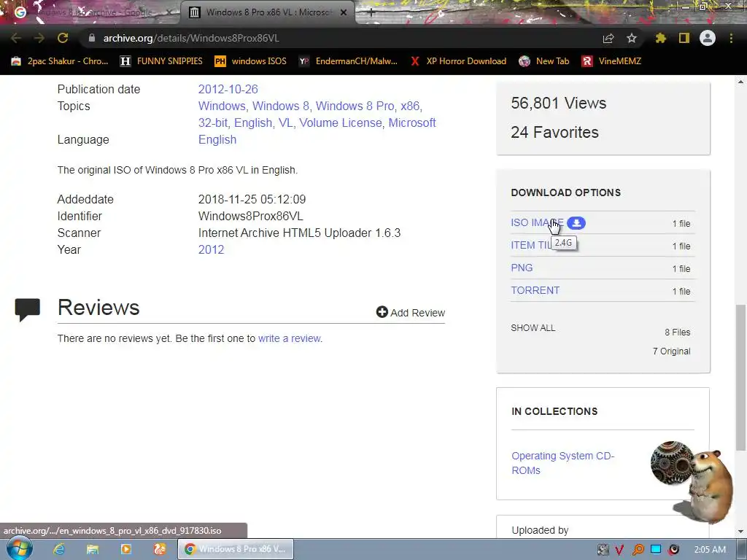
Task: Click the write a review link
Action: (289, 338)
